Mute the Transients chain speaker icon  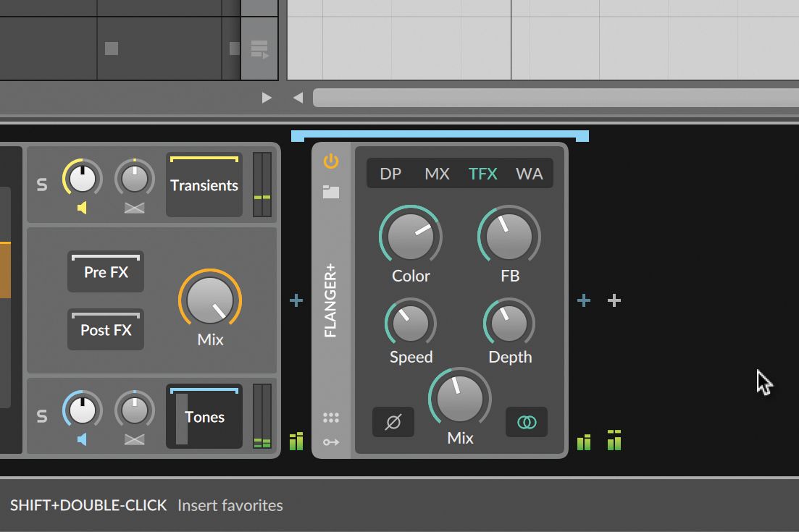coord(82,209)
